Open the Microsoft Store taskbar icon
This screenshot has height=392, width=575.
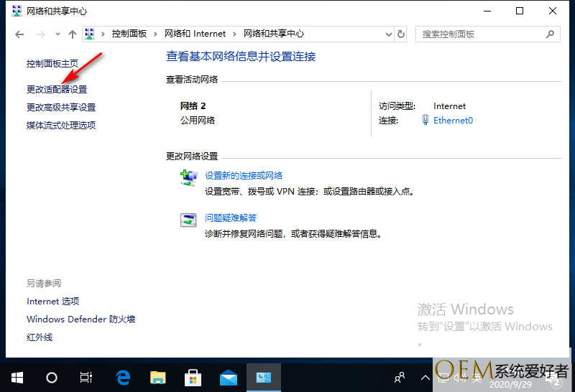point(193,377)
